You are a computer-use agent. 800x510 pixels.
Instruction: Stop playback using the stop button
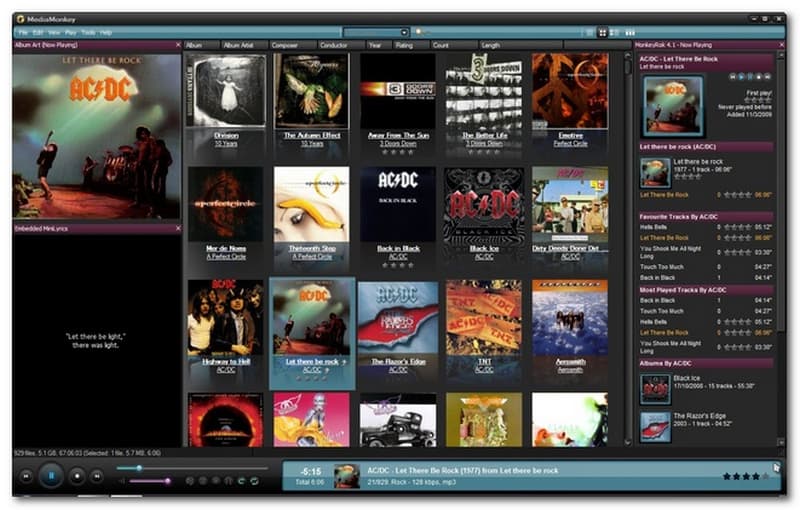[77, 476]
